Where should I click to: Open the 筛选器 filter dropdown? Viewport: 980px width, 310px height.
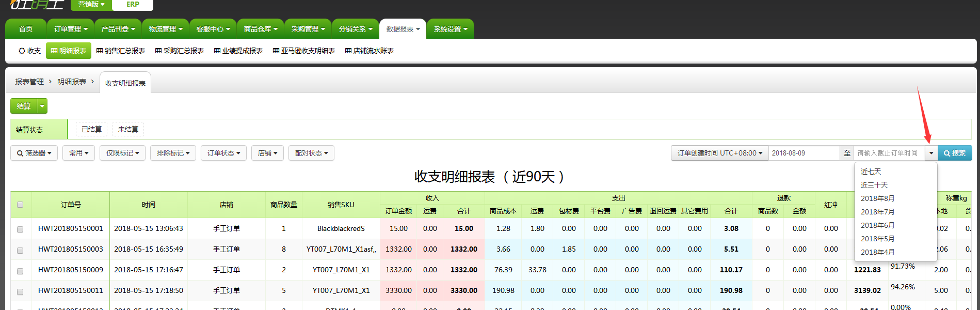click(34, 153)
